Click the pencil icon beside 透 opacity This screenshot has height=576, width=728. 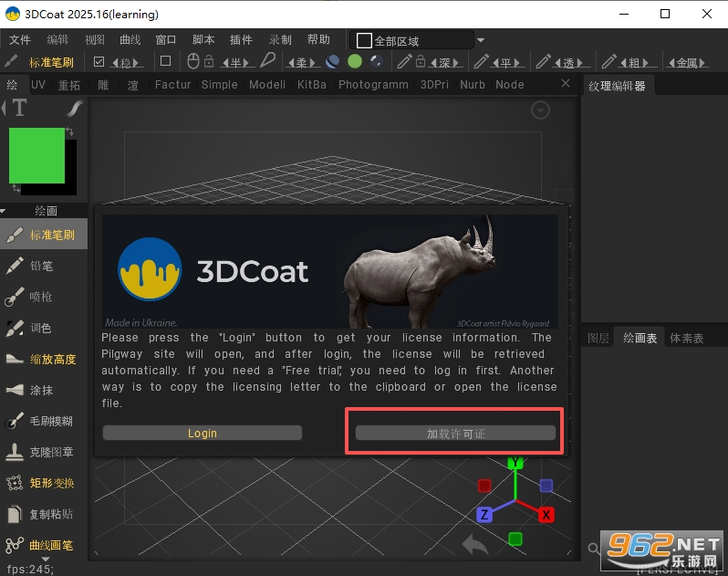tap(543, 61)
